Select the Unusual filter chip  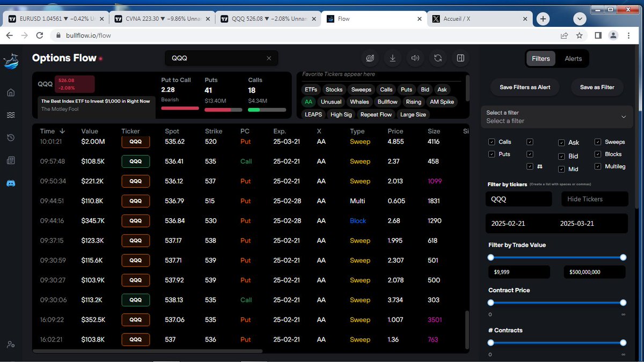(x=331, y=102)
